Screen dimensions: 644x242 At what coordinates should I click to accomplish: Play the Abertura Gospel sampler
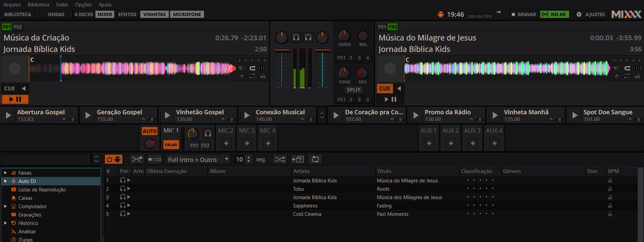8,115
